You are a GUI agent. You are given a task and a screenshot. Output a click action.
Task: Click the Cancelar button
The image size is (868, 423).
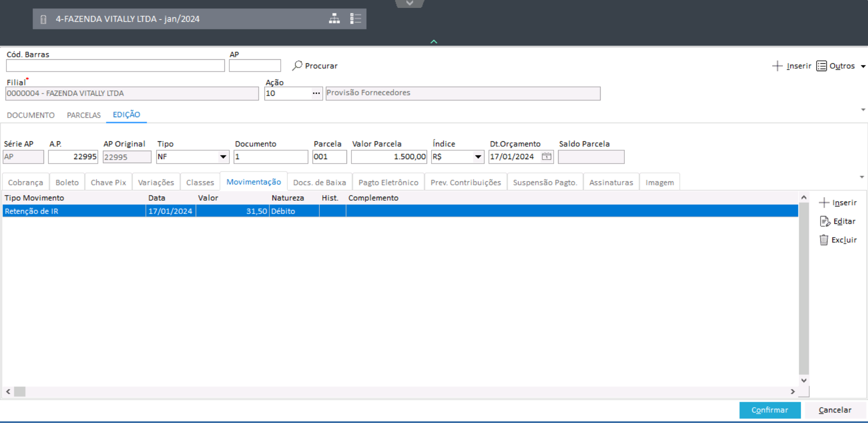tap(834, 410)
